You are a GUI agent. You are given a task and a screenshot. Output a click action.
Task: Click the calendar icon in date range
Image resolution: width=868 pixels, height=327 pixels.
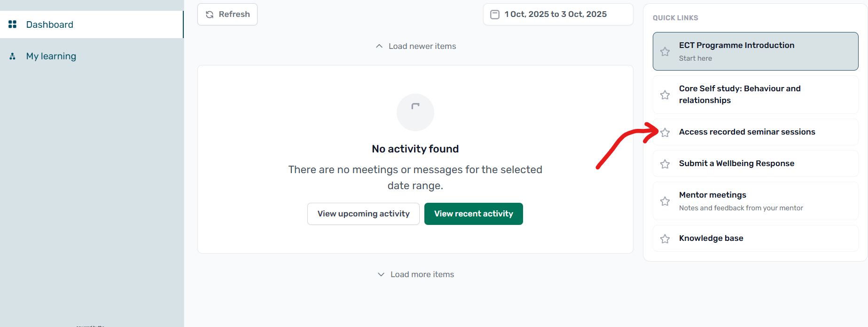[495, 15]
